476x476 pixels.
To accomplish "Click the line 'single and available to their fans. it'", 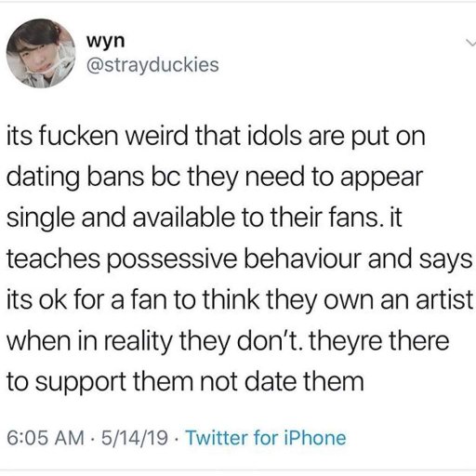I will point(205,218).
